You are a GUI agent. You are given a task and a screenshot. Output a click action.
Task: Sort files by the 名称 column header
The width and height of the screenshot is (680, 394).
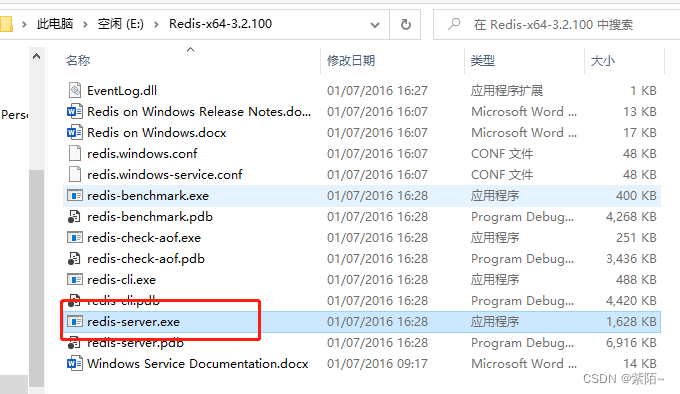[x=78, y=60]
